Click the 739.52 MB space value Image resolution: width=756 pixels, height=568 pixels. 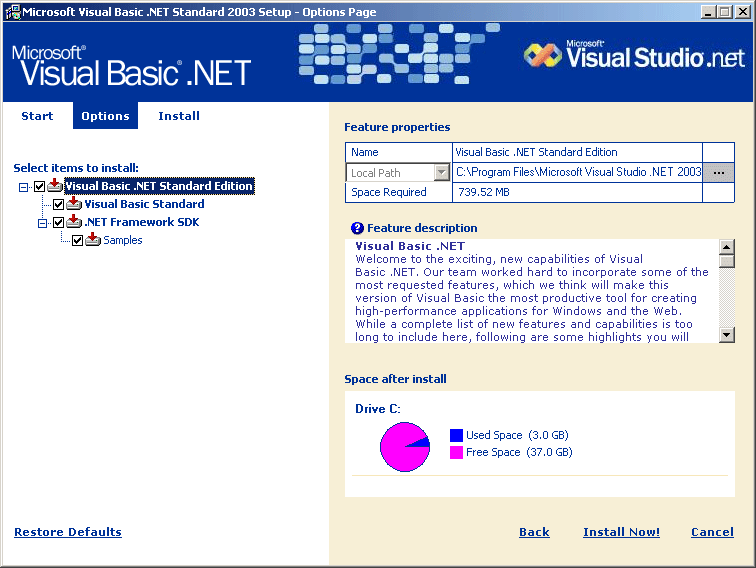click(484, 192)
